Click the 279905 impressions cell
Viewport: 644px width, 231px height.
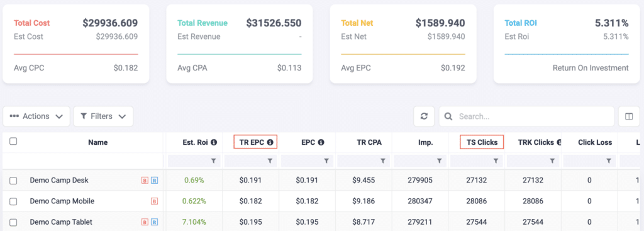419,180
